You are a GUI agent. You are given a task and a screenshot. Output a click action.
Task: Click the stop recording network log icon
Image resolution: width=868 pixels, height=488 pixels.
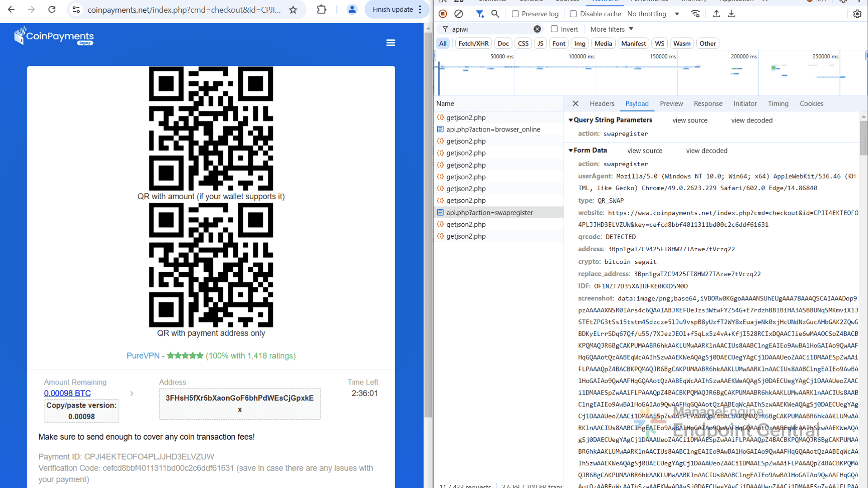(x=443, y=14)
